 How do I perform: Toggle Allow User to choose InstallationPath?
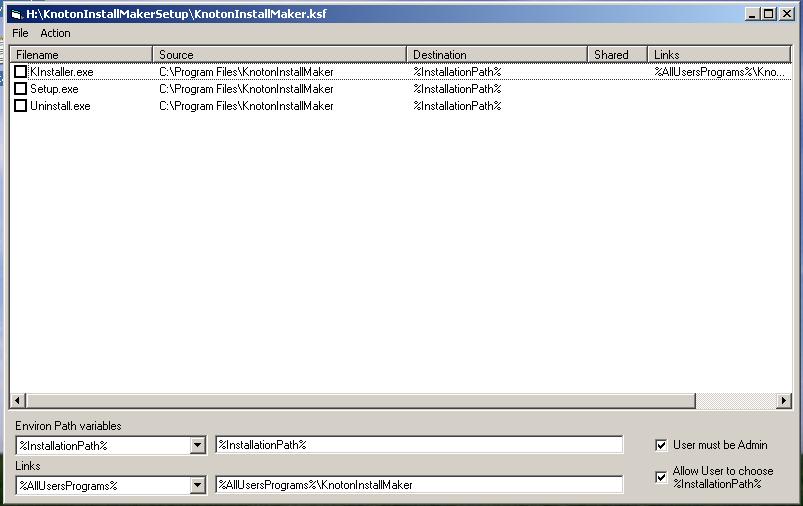point(661,477)
